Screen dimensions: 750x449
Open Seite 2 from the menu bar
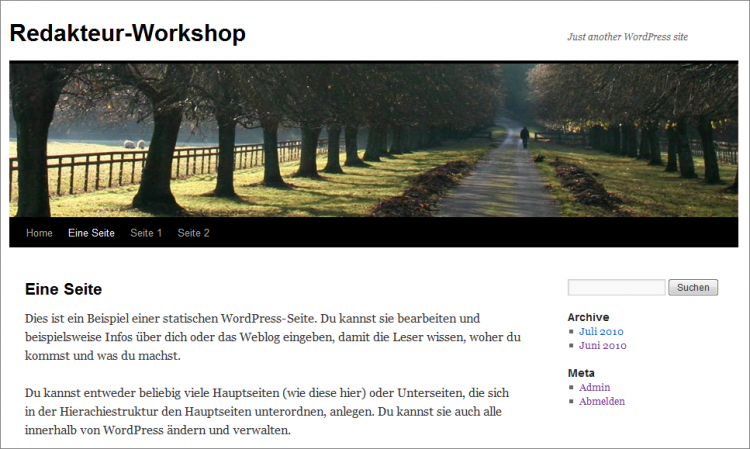[x=193, y=233]
